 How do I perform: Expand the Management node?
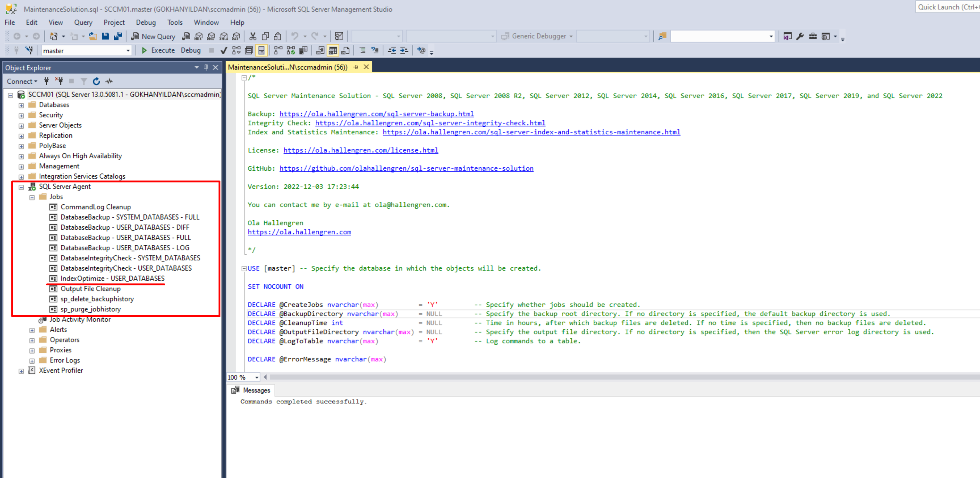click(21, 167)
